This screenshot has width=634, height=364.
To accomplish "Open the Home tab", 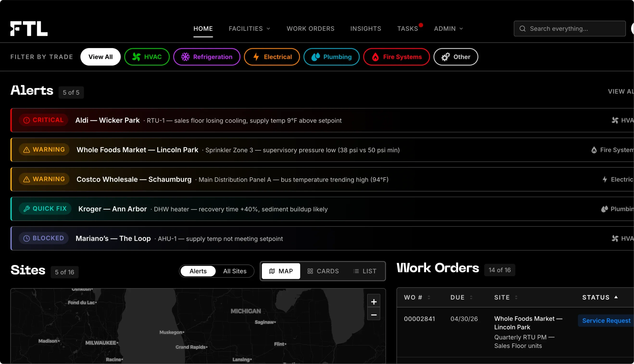I will (203, 29).
